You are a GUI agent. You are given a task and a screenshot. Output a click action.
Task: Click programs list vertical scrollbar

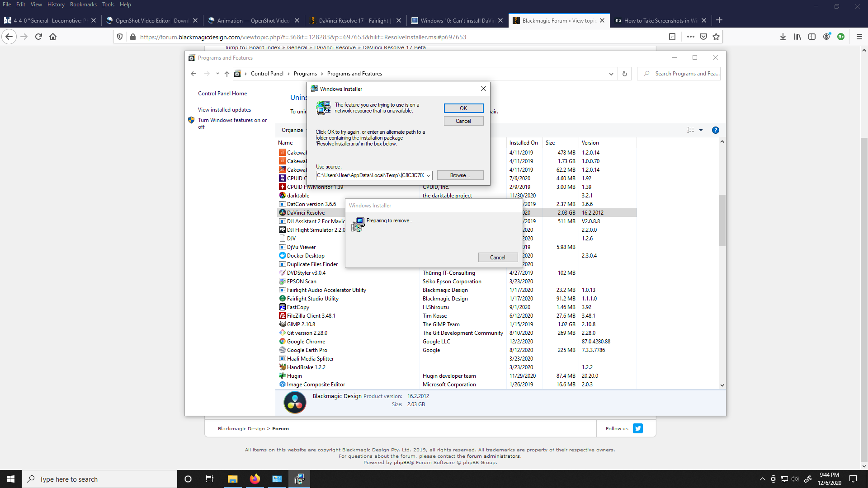click(x=722, y=221)
